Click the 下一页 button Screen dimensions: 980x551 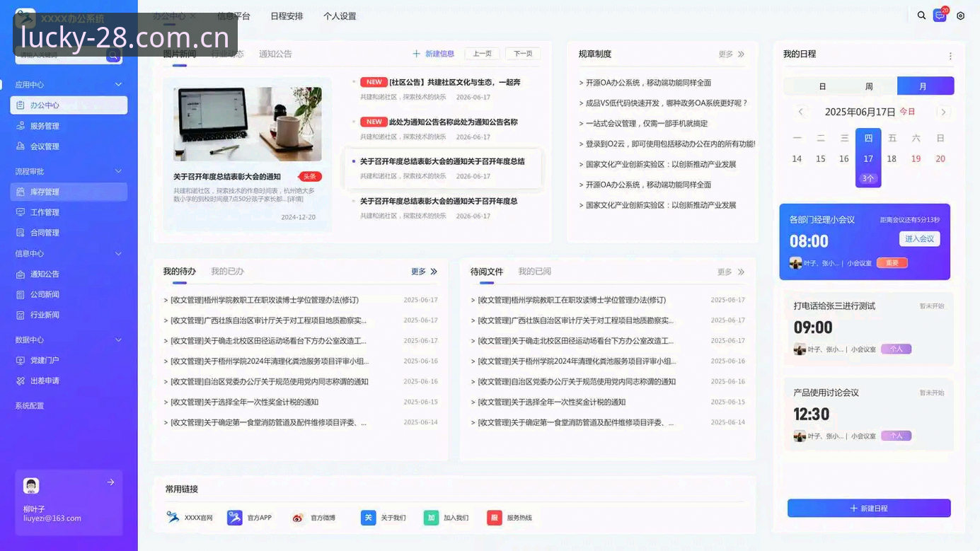[x=523, y=54]
